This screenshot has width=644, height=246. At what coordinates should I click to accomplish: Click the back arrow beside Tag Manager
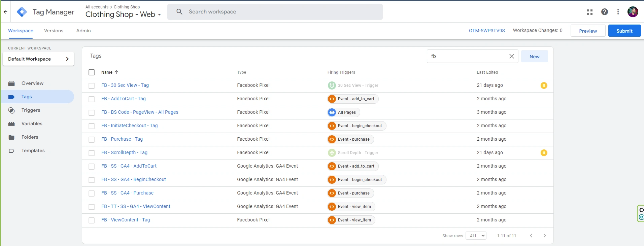(5, 12)
